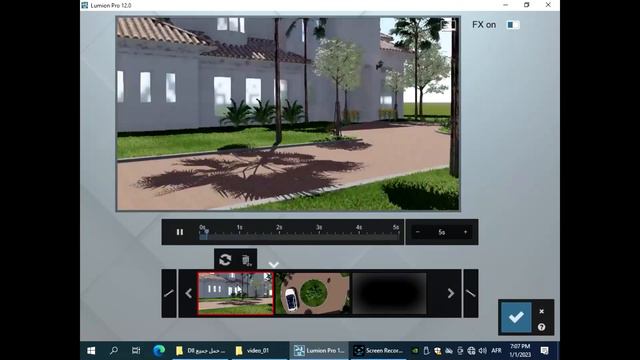Go to next clips with the right arrow
This screenshot has width=640, height=360.
451,293
